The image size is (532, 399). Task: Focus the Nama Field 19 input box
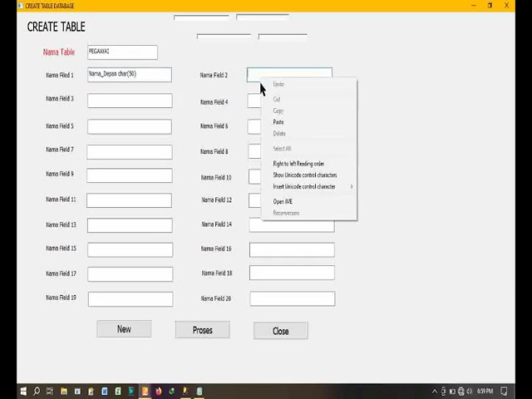[131, 299]
